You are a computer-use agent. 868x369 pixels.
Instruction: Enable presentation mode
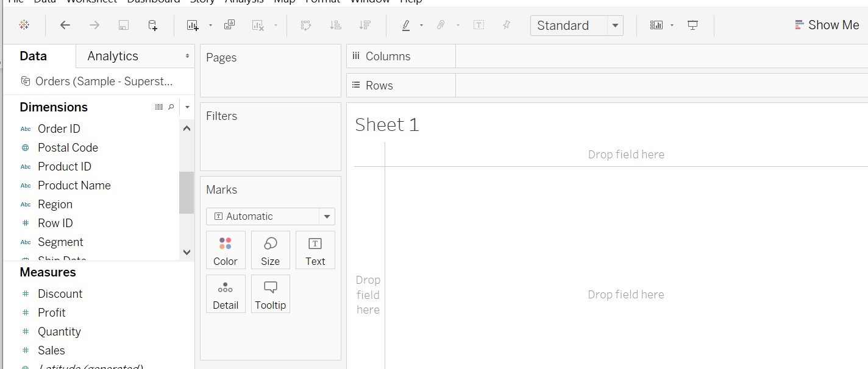693,25
